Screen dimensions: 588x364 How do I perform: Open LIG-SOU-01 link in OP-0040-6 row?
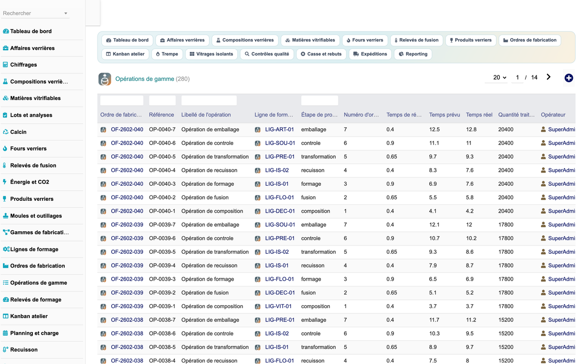[280, 144]
